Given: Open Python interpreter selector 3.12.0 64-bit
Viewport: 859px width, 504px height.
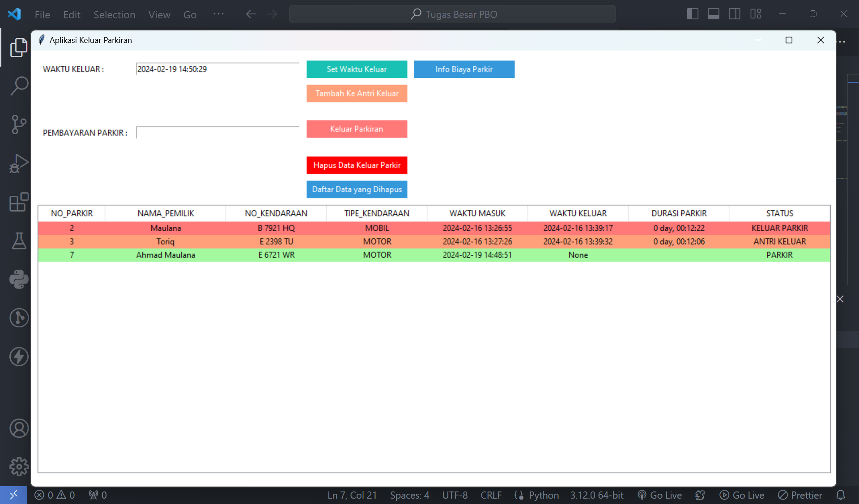Looking at the screenshot, I should pos(596,495).
